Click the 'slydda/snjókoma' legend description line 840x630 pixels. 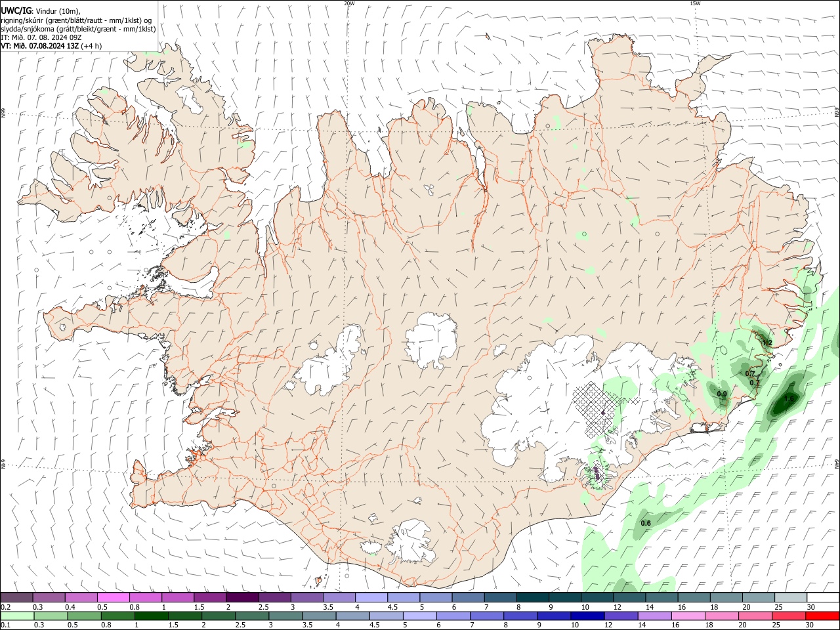78,29
